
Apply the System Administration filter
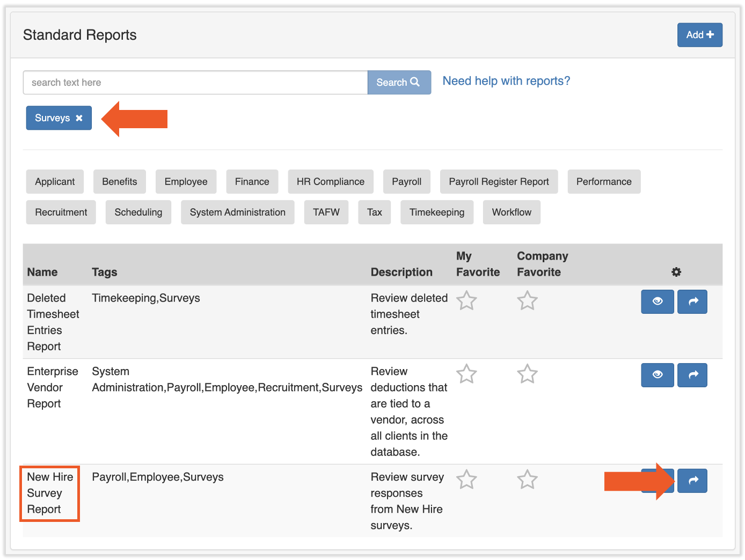coord(237,212)
